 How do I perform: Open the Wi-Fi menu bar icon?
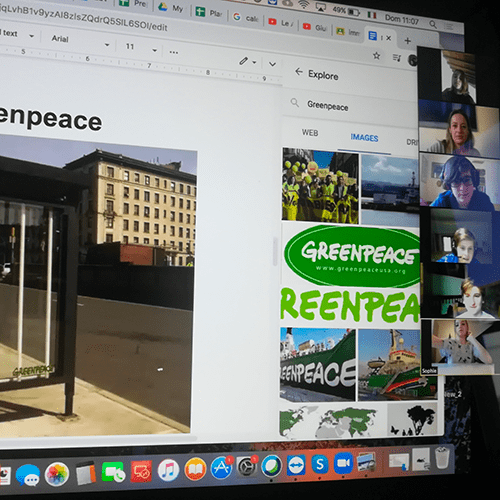[x=303, y=5]
